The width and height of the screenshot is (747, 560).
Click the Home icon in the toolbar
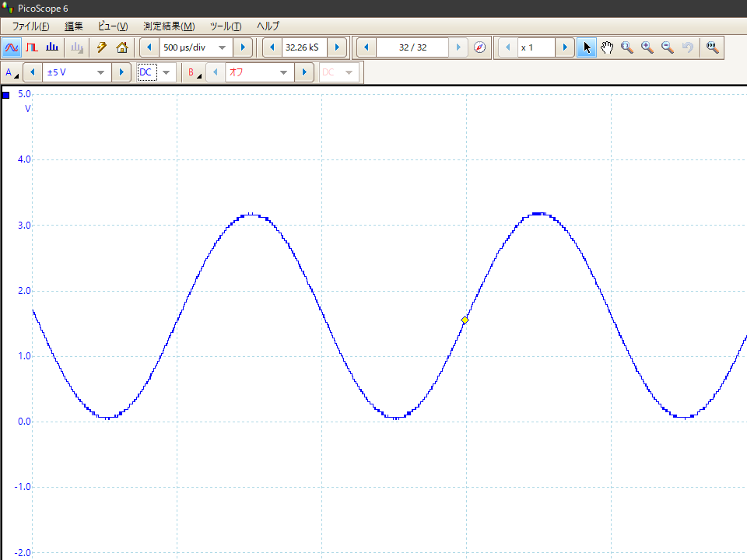point(122,47)
